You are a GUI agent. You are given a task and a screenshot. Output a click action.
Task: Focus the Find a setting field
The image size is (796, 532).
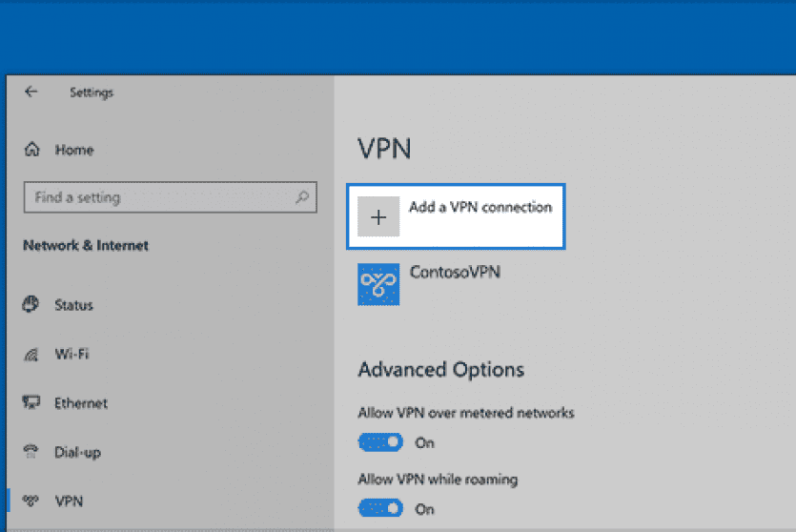157,197
